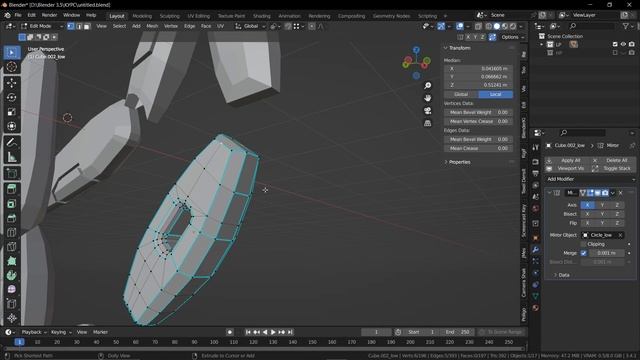
Task: Open the Output properties tab icon
Action: (536, 173)
